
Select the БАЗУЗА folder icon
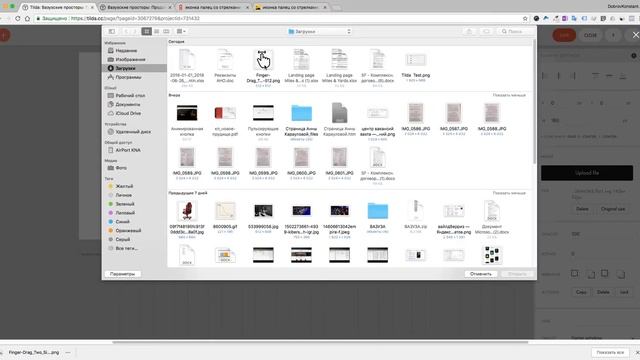pyautogui.click(x=378, y=211)
